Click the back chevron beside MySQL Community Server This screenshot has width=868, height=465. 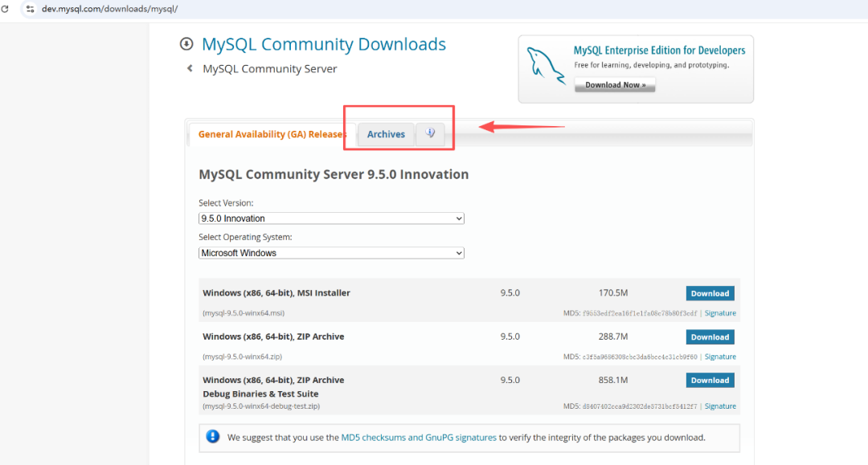click(190, 68)
